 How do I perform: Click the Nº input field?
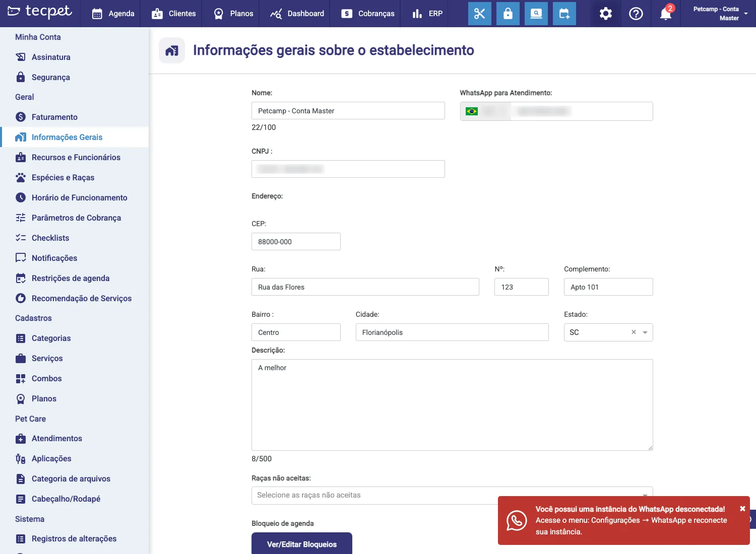tap(522, 287)
